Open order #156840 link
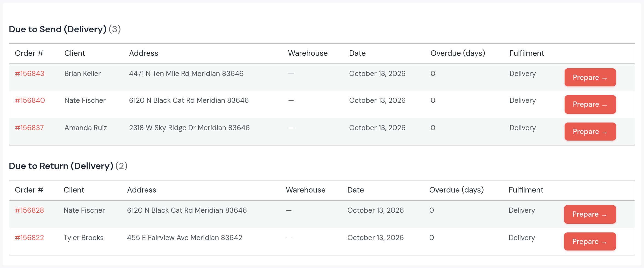The image size is (644, 268). pyautogui.click(x=30, y=100)
